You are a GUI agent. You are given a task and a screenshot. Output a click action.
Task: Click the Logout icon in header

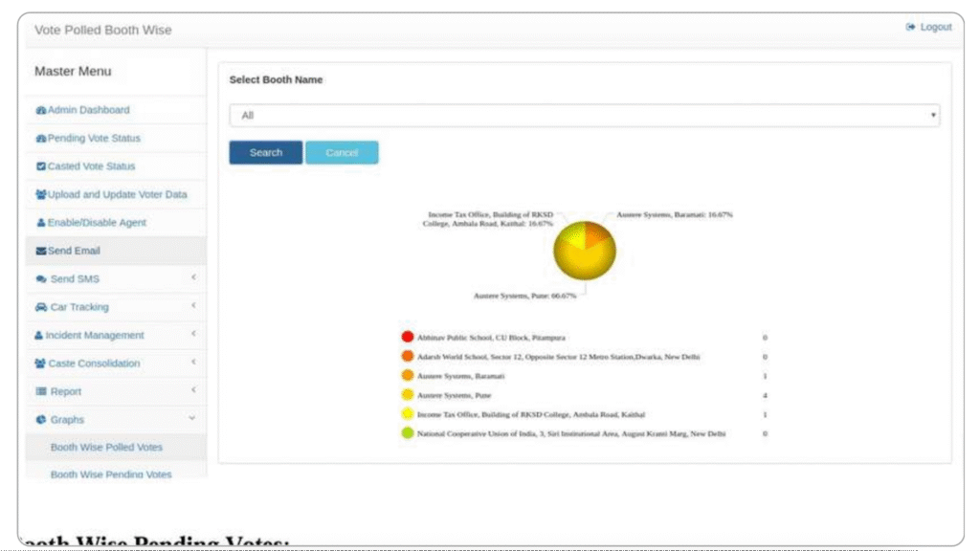tap(910, 28)
